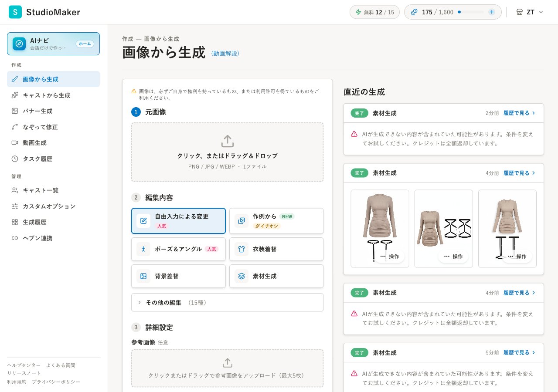Select 背景差替 edit option

click(x=178, y=276)
